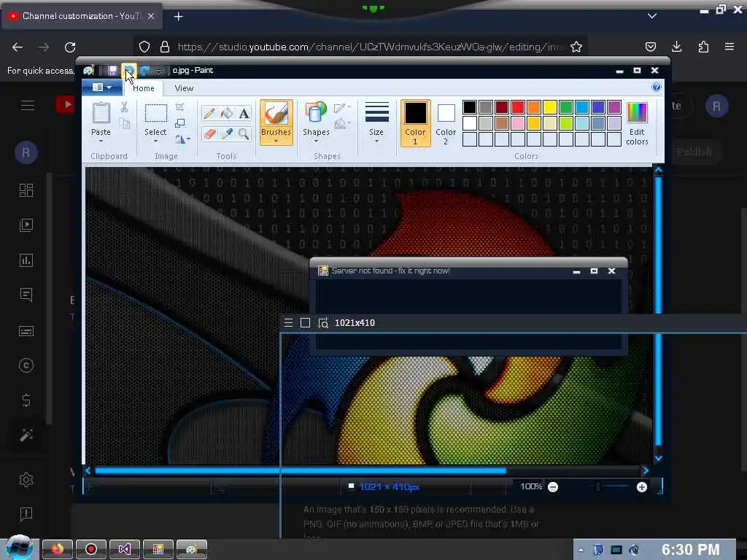747x560 pixels.
Task: Click the Resize icon in Image group
Action: coord(180,123)
